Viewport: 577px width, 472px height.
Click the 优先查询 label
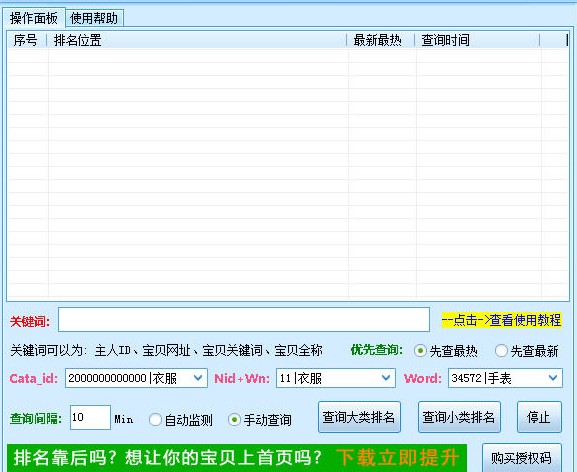point(376,350)
